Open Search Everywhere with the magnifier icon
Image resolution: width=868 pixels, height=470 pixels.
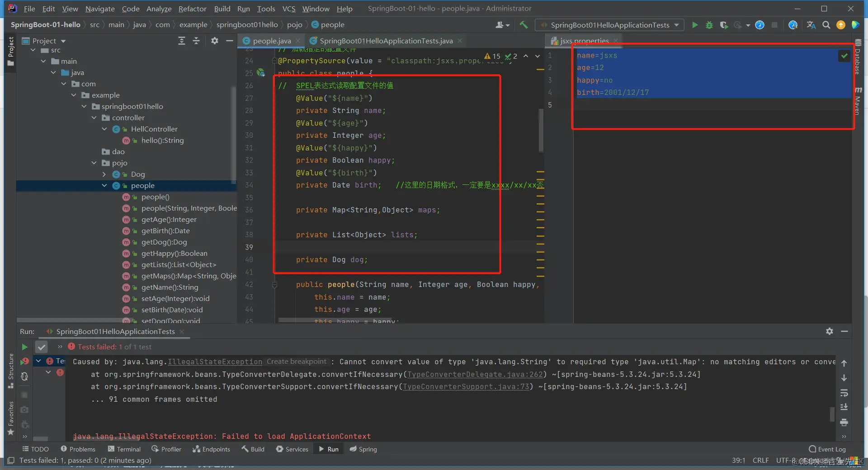click(x=826, y=25)
